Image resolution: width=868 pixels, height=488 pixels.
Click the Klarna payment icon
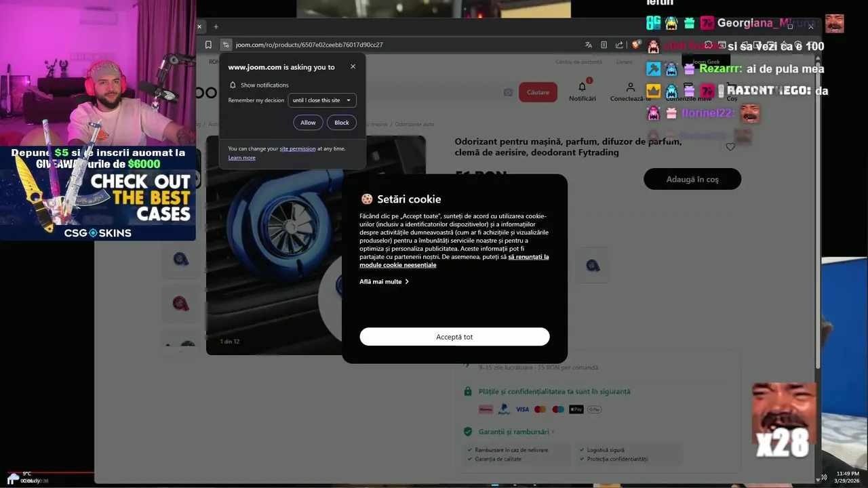pos(486,409)
